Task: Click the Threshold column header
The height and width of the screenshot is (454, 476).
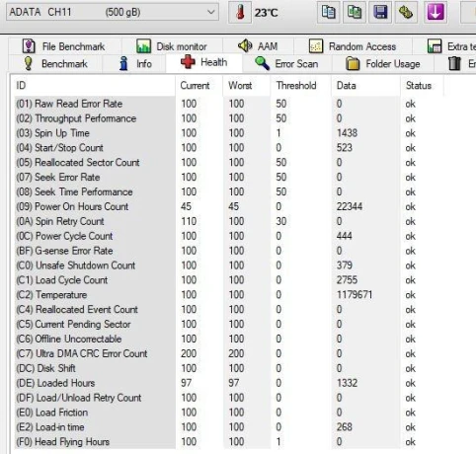Action: (x=301, y=86)
